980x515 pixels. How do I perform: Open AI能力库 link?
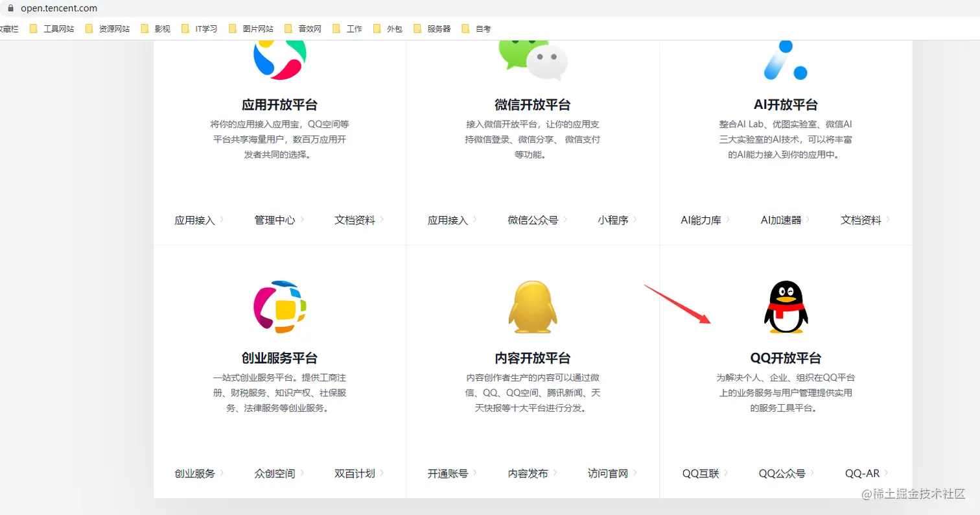705,220
